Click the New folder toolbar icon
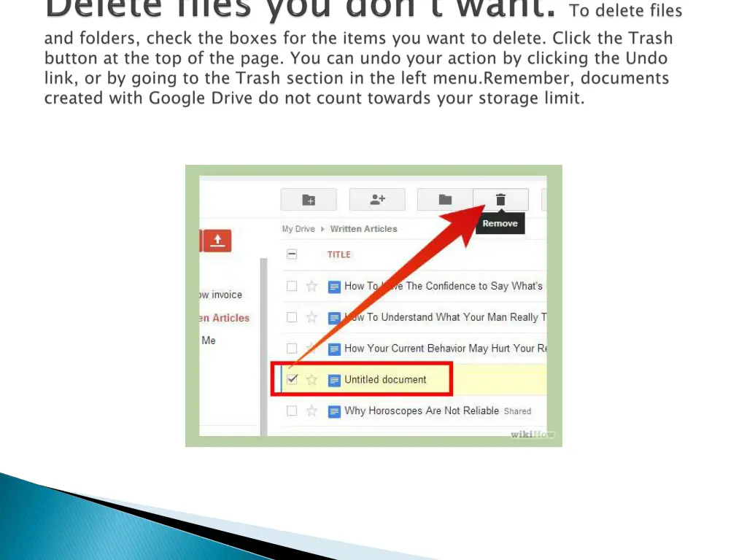The height and width of the screenshot is (560, 747). [309, 200]
